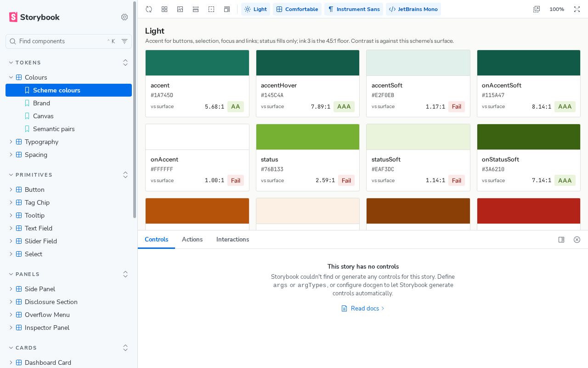588x368 pixels.
Task: Click the Storybook logo
Action: 34,17
